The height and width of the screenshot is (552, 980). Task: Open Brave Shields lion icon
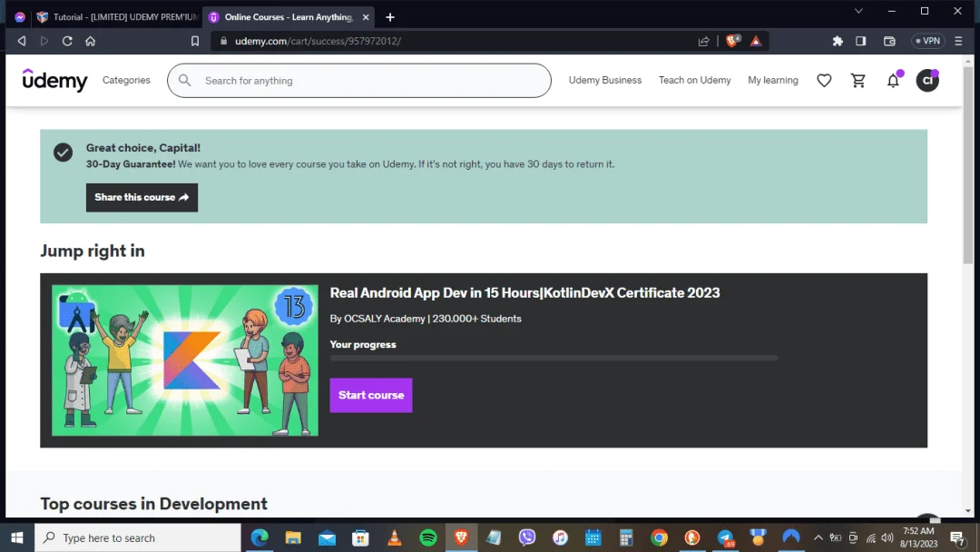pyautogui.click(x=732, y=41)
